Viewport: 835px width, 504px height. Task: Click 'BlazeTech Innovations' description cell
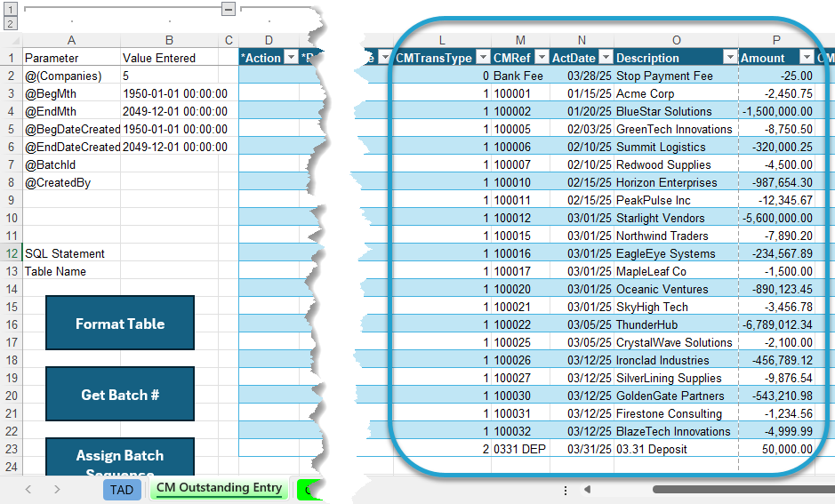(677, 431)
